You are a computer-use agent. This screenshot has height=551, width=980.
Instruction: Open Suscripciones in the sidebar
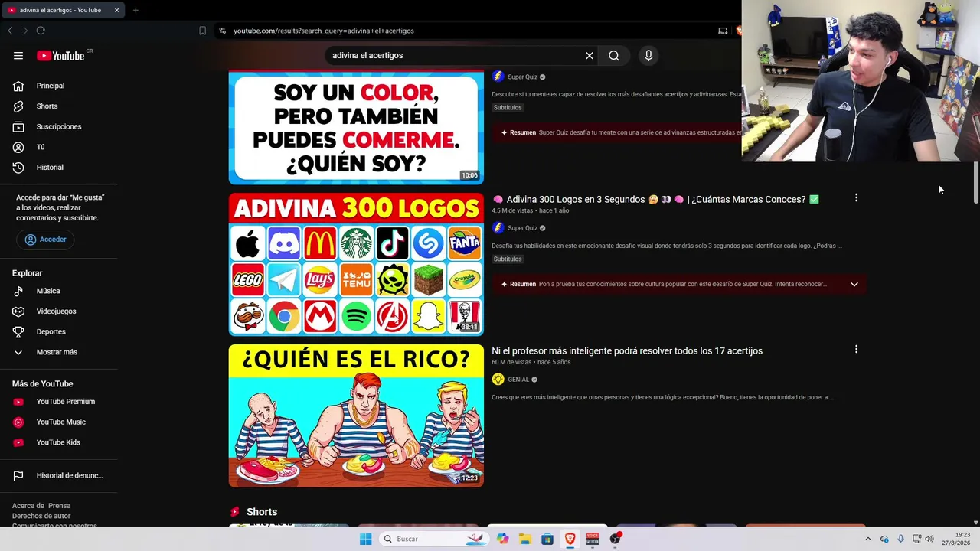tap(59, 126)
